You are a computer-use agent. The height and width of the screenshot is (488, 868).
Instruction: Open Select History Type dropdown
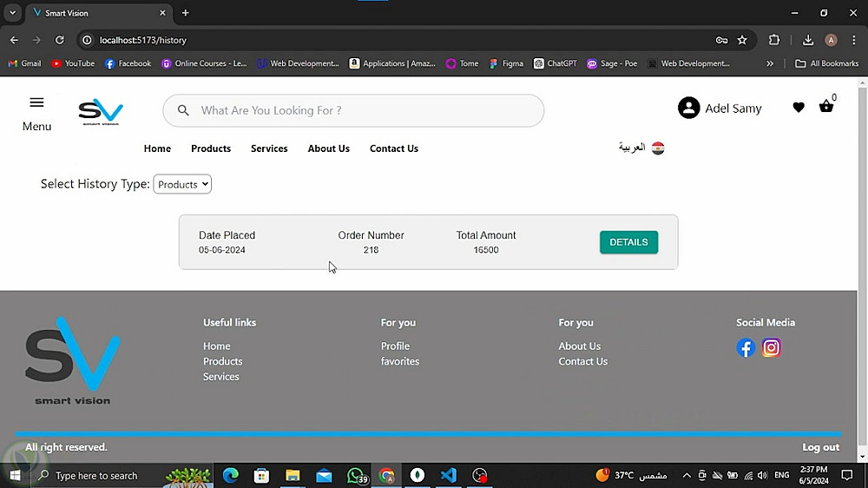182,184
